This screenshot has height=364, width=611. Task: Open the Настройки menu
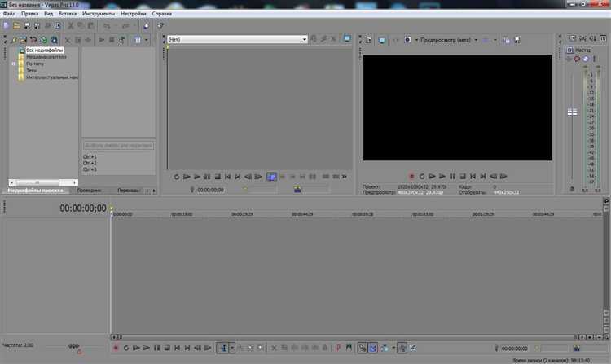point(134,14)
